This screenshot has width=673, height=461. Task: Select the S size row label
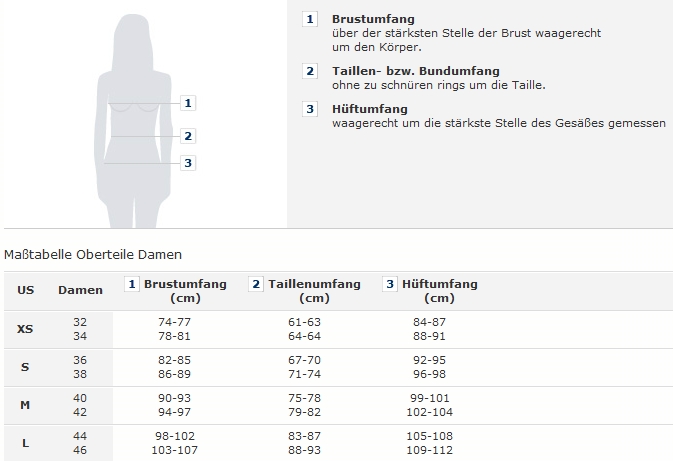pyautogui.click(x=25, y=367)
